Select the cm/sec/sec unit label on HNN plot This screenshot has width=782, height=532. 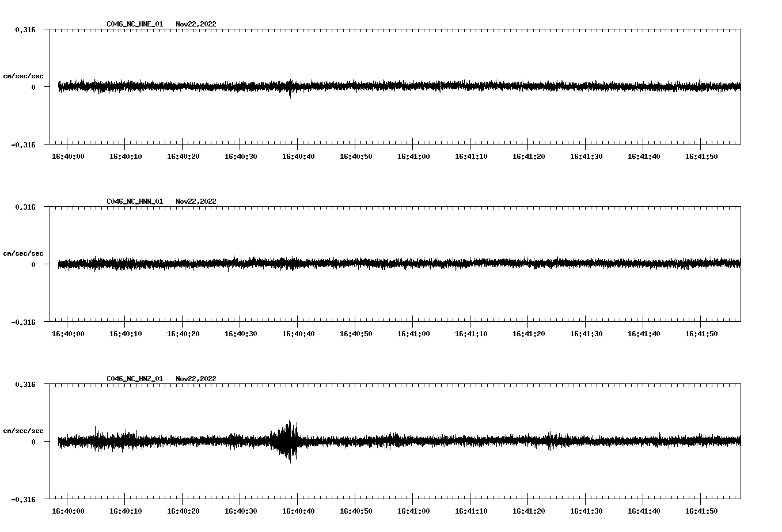pos(23,253)
